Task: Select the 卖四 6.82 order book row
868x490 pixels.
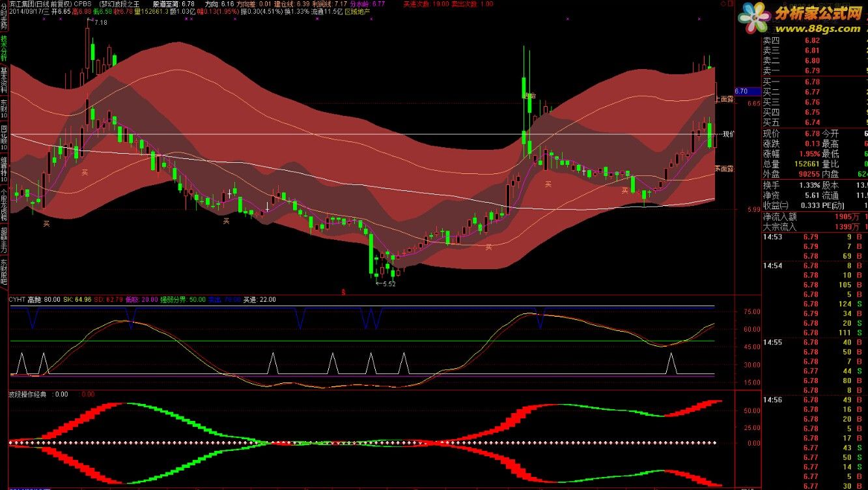Action: coord(815,40)
